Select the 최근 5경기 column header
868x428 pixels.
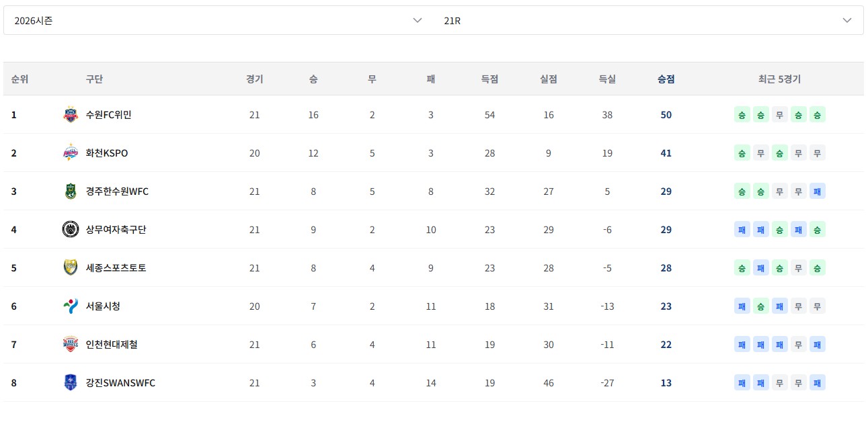(x=779, y=79)
